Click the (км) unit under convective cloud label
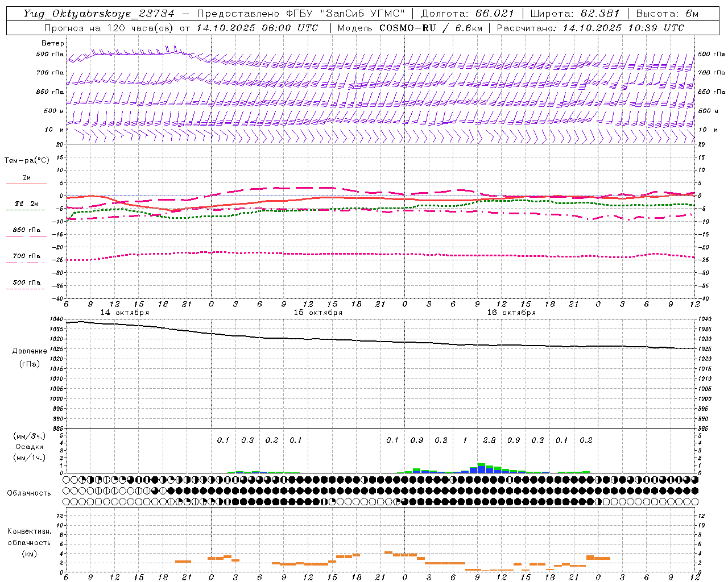Screen dimensions: 728x582 [30, 553]
